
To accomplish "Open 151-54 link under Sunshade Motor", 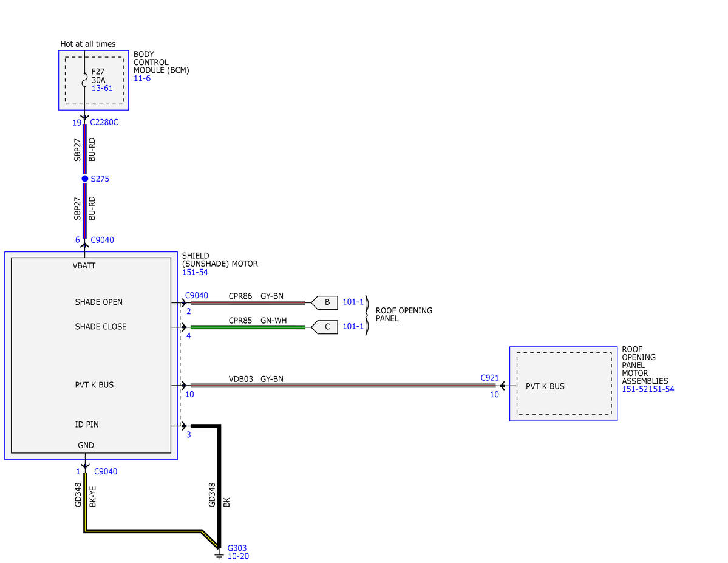I will pos(195,272).
